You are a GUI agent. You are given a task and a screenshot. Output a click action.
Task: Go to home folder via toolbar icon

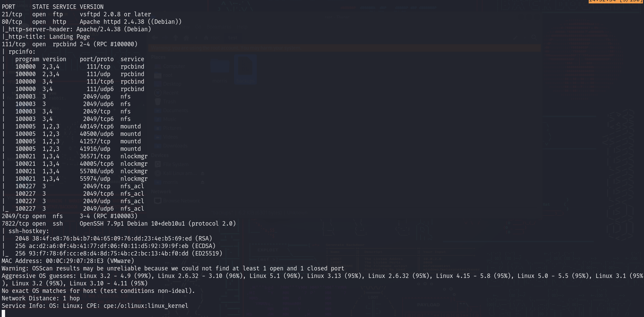coord(186,38)
